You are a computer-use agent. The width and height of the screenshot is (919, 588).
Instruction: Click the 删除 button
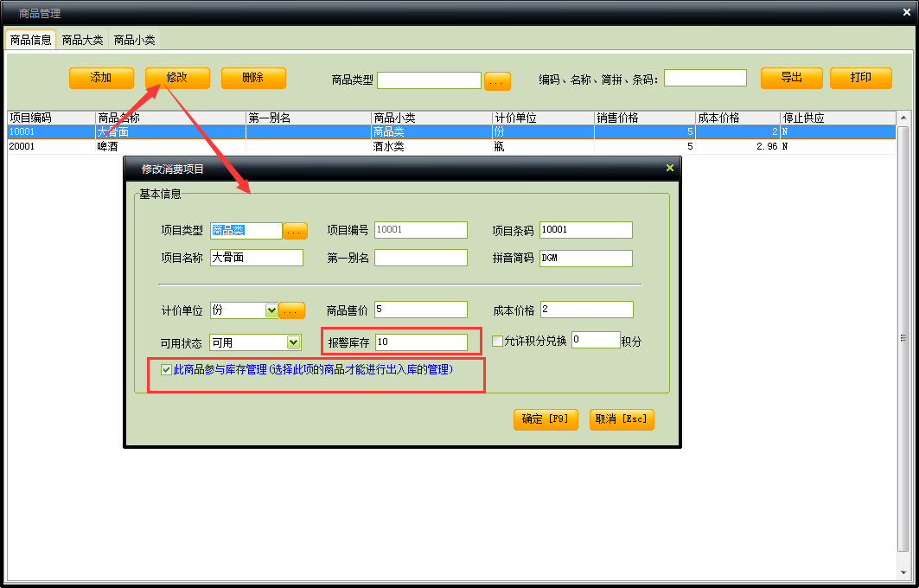point(253,78)
